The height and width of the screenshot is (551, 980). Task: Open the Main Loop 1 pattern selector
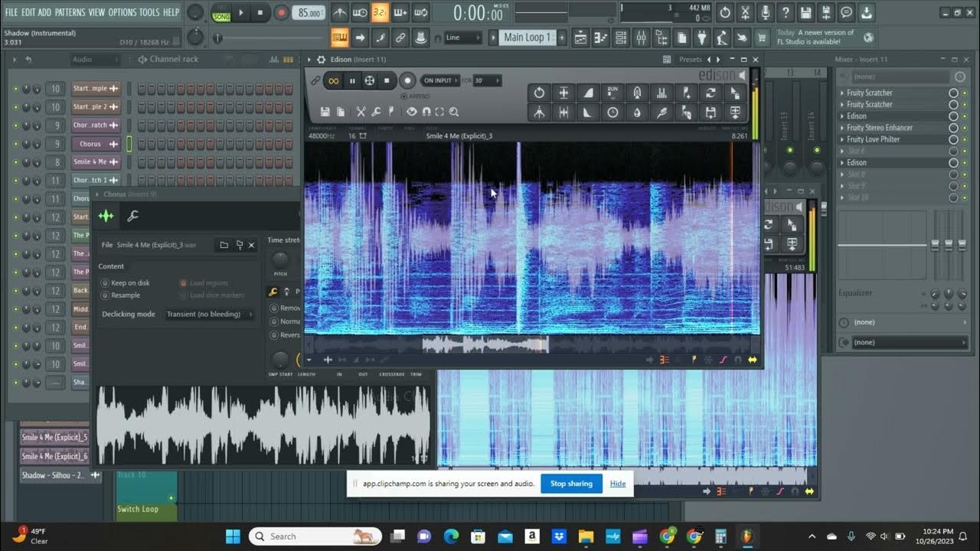527,37
